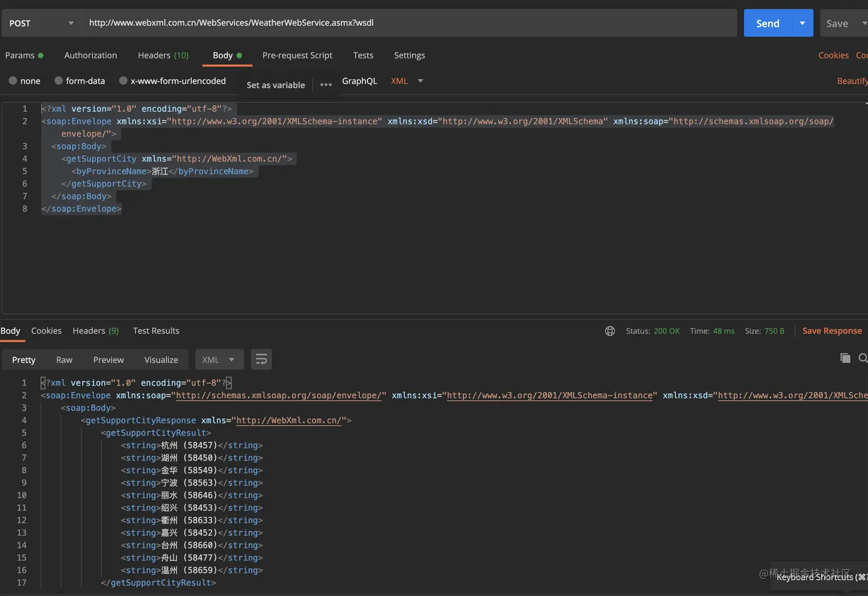Viewport: 868px width, 596px height.
Task: Click the globe network information icon
Action: (x=610, y=331)
